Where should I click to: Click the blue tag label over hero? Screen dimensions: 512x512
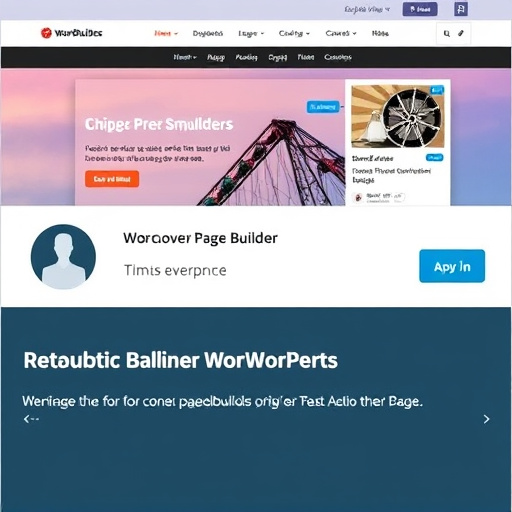click(323, 107)
